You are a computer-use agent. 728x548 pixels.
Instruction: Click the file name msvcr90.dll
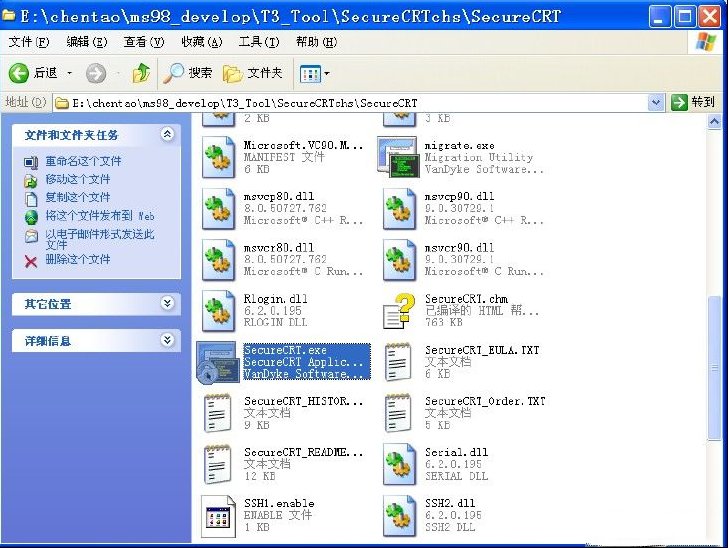(x=459, y=248)
